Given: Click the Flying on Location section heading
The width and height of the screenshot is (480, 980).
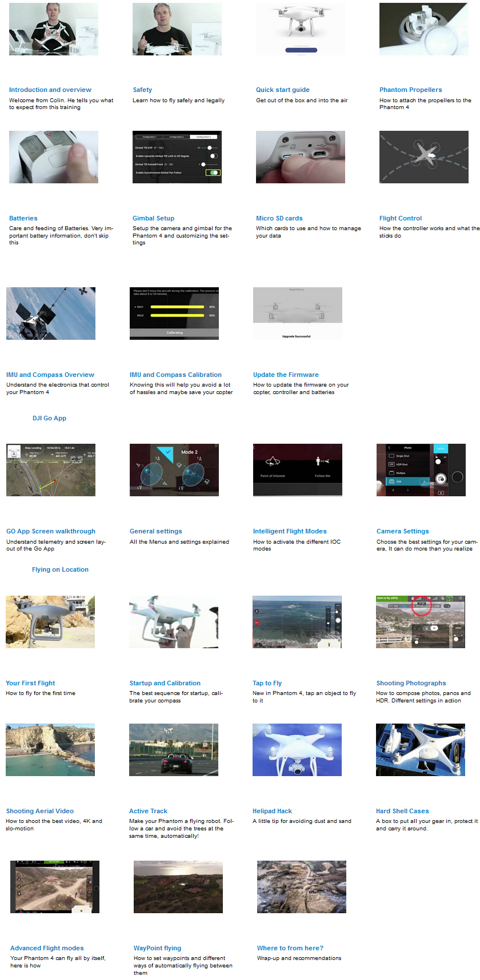Looking at the screenshot, I should 61,569.
